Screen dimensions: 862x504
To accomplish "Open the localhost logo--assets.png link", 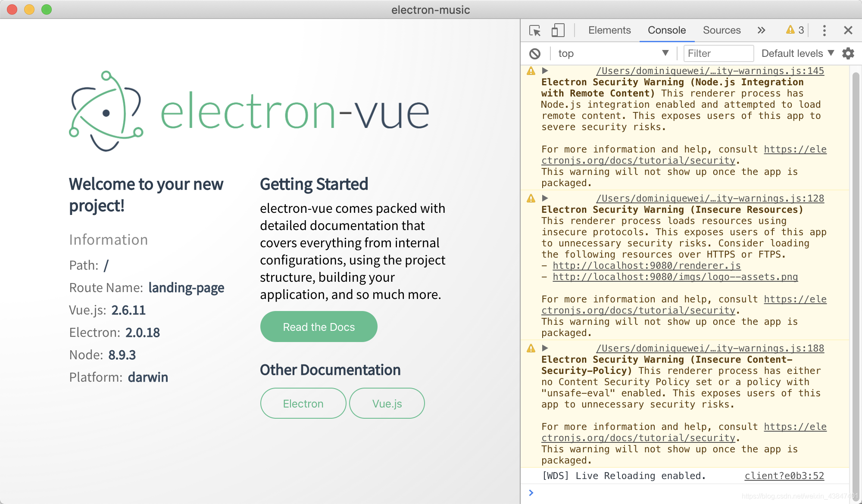I will (675, 277).
